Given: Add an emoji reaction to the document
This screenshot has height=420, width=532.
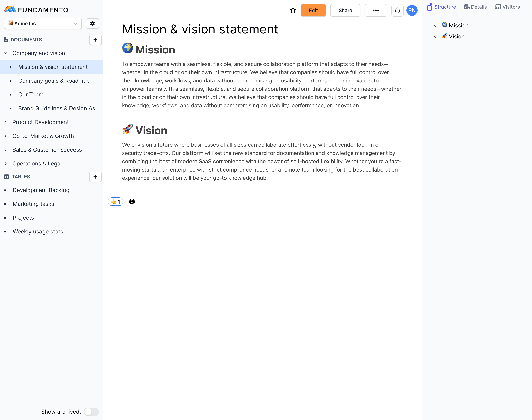Looking at the screenshot, I should 132,201.
